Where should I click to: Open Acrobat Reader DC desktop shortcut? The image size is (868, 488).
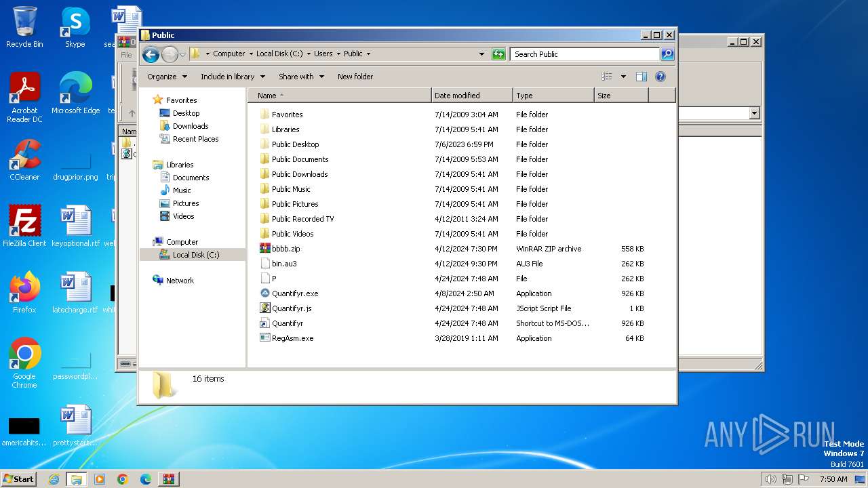24,98
